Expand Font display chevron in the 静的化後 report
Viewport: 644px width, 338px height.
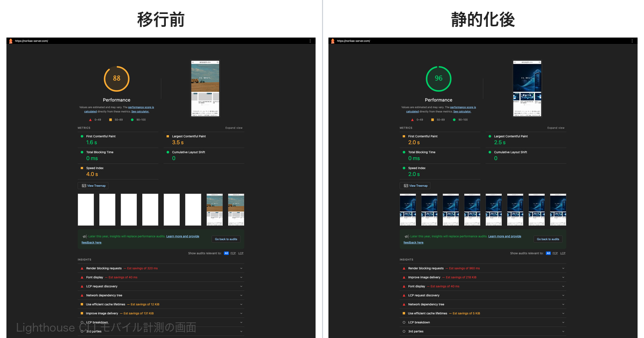563,286
